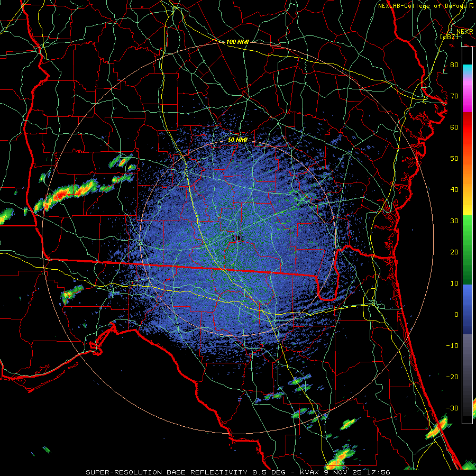The image size is (476, 476).
Task: Click the [dBZ] unit label above color bar
Action: [x=449, y=36]
